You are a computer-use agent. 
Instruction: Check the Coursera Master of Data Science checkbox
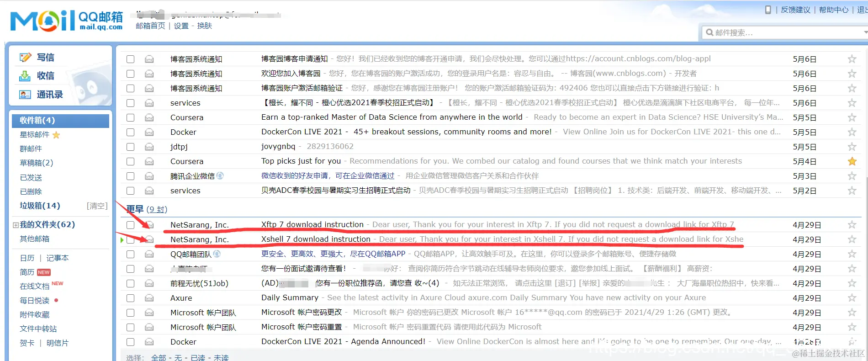(x=131, y=117)
